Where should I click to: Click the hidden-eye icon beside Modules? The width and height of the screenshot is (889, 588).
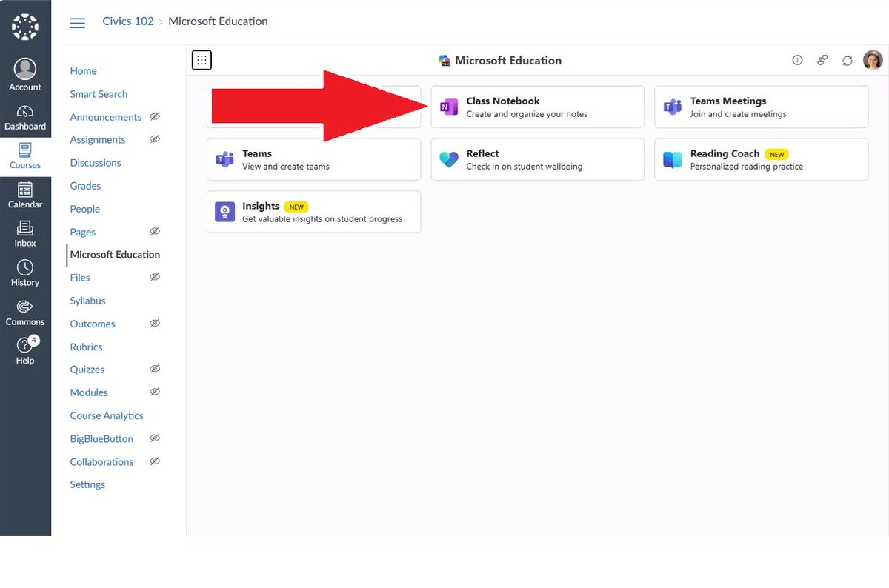[155, 392]
